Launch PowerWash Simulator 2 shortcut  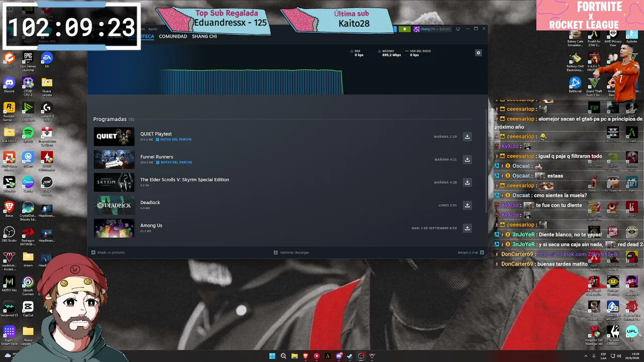click(x=613, y=310)
